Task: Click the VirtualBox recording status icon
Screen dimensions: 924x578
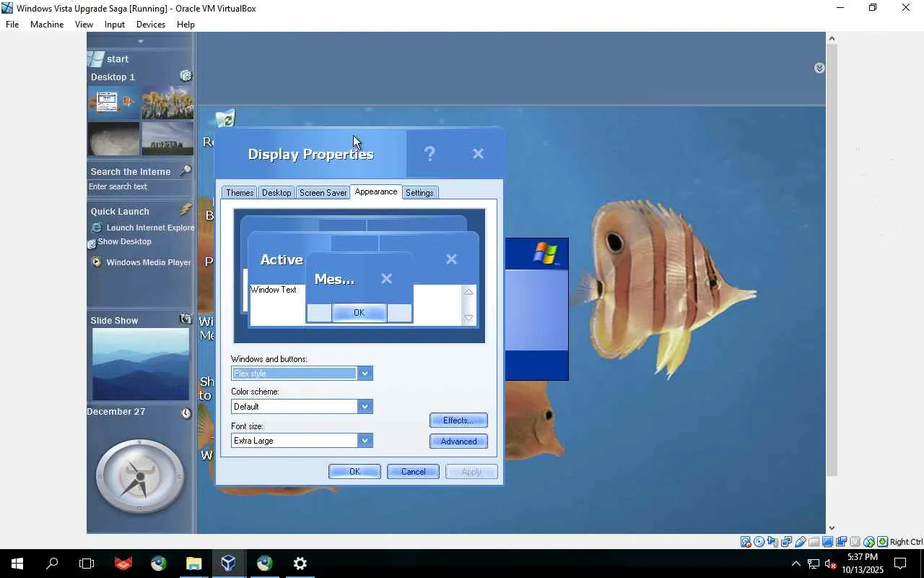Action: coord(842,542)
